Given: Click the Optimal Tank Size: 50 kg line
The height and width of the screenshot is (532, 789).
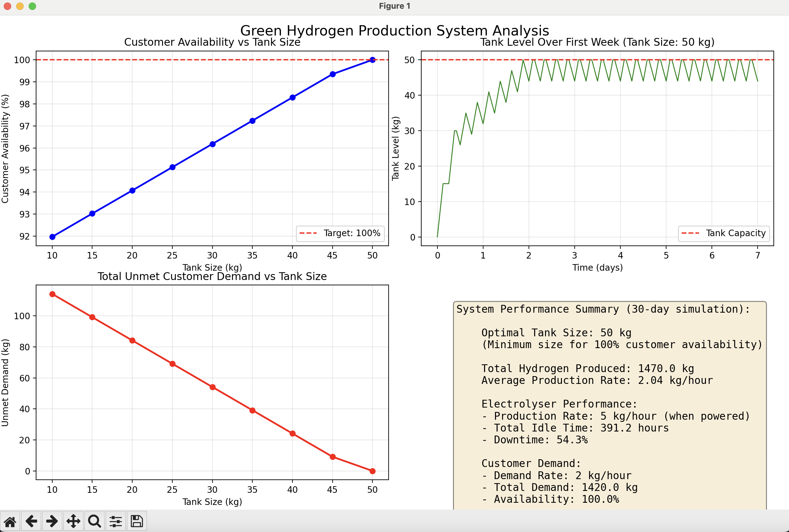Looking at the screenshot, I should click(556, 333).
